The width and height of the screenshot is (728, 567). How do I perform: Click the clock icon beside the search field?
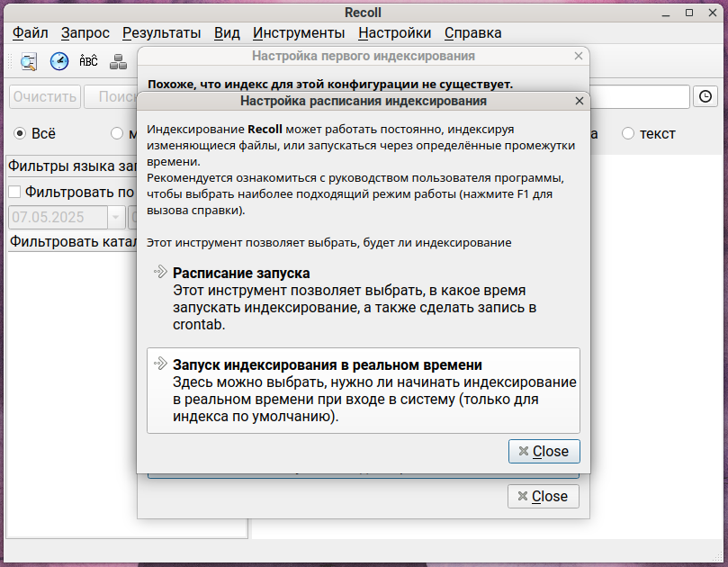tap(706, 96)
